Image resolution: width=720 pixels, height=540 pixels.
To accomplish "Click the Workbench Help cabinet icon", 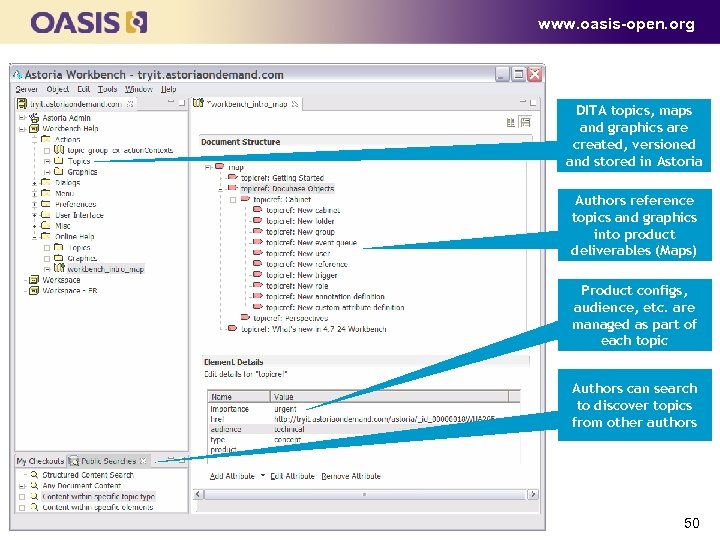I will point(34,129).
